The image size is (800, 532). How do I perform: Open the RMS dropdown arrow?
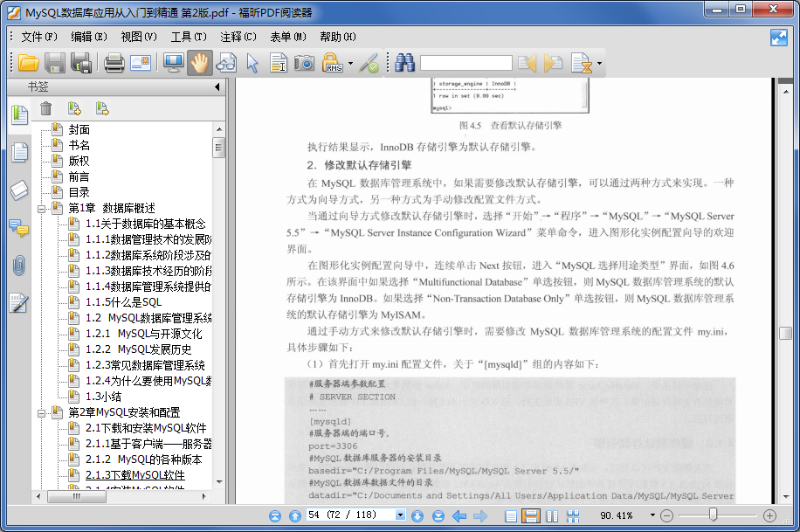tap(350, 63)
